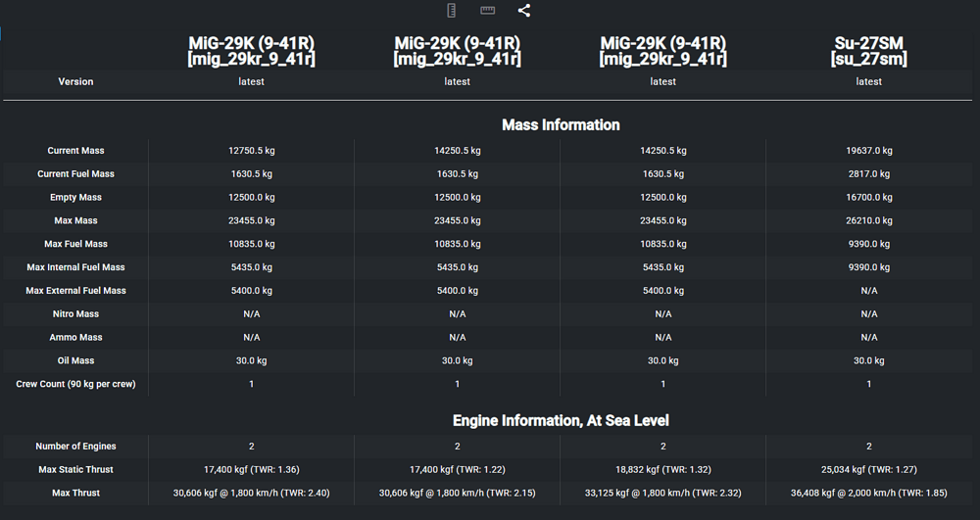Viewport: 980px width, 520px height.
Task: Click the Engine Information, At Sea Level heading
Action: click(x=561, y=421)
